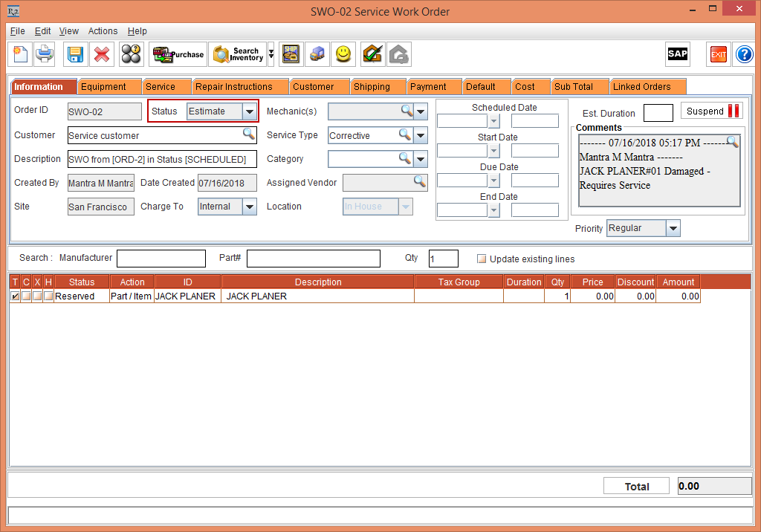
Task: Enable Update existing lines
Action: [x=480, y=258]
